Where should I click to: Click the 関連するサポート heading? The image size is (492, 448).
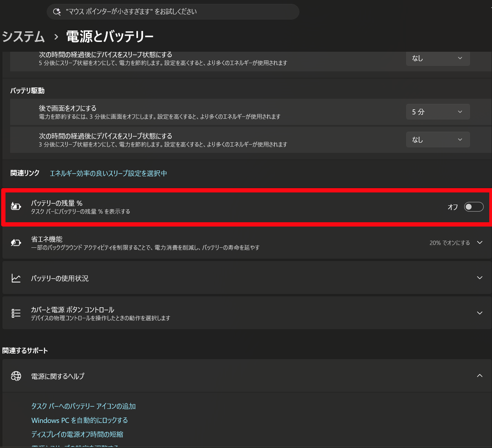pos(25,350)
